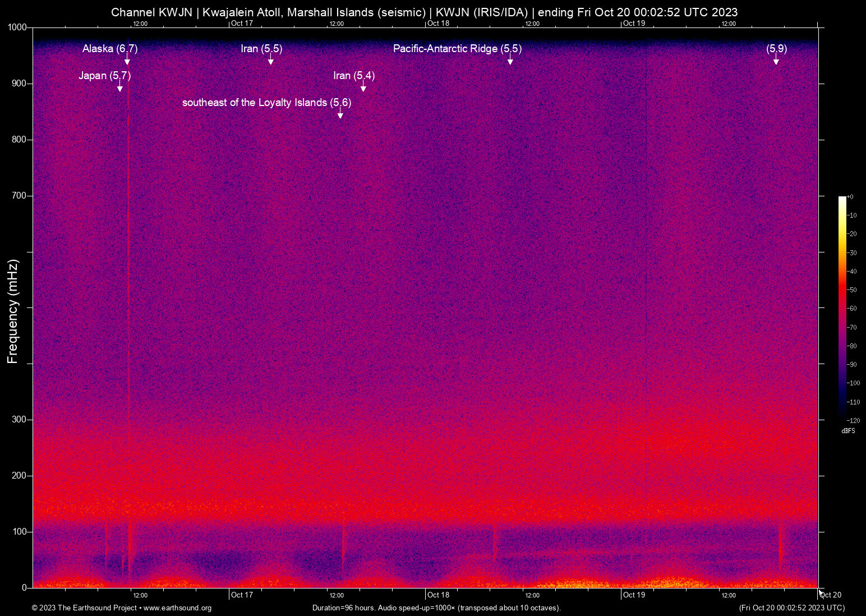Click the 900 tick on the frequency axis
866x616 pixels.
pyautogui.click(x=20, y=84)
